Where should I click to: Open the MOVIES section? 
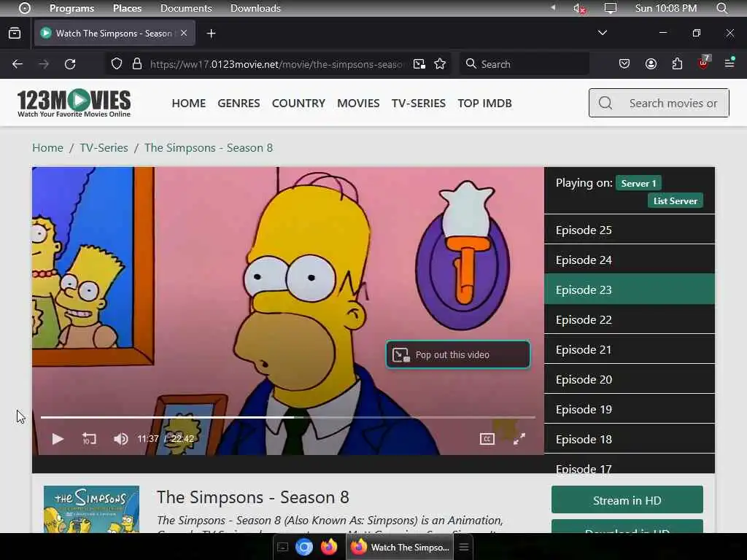click(x=358, y=103)
